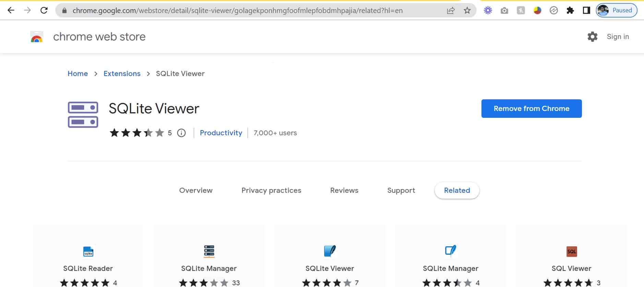The image size is (644, 287).
Task: Open the Extensions breadcrumb link
Action: [x=122, y=74]
